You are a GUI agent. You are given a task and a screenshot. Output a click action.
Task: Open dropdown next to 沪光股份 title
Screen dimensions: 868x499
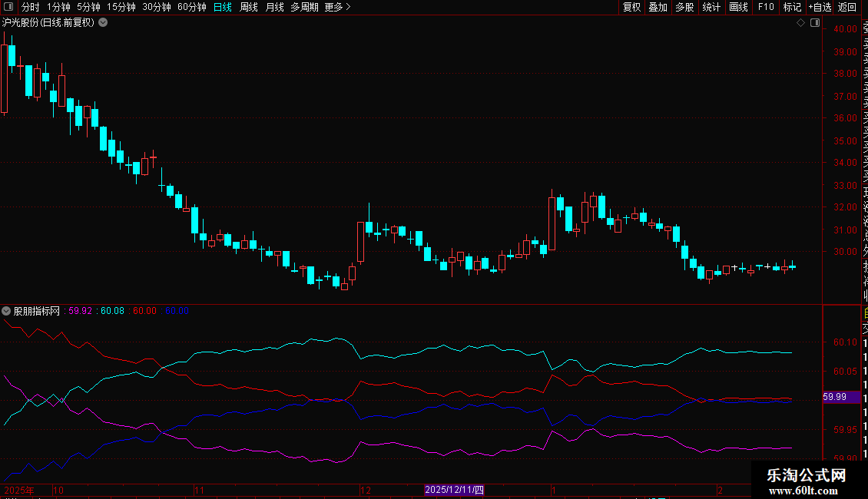103,23
